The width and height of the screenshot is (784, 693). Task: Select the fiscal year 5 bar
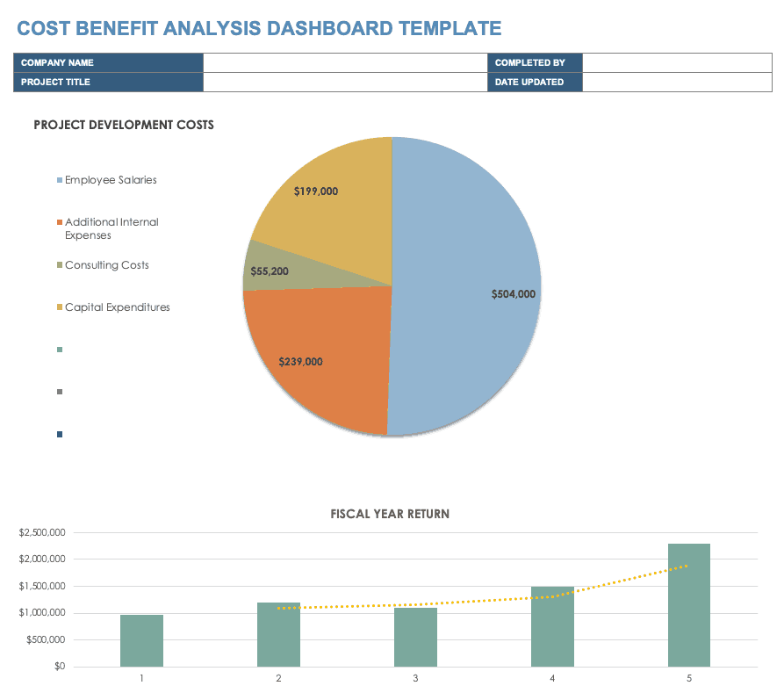click(689, 606)
